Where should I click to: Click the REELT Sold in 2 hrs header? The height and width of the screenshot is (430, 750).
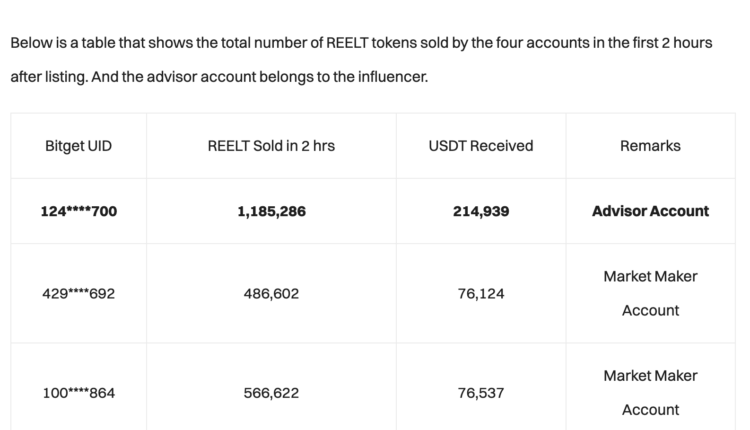click(x=271, y=146)
